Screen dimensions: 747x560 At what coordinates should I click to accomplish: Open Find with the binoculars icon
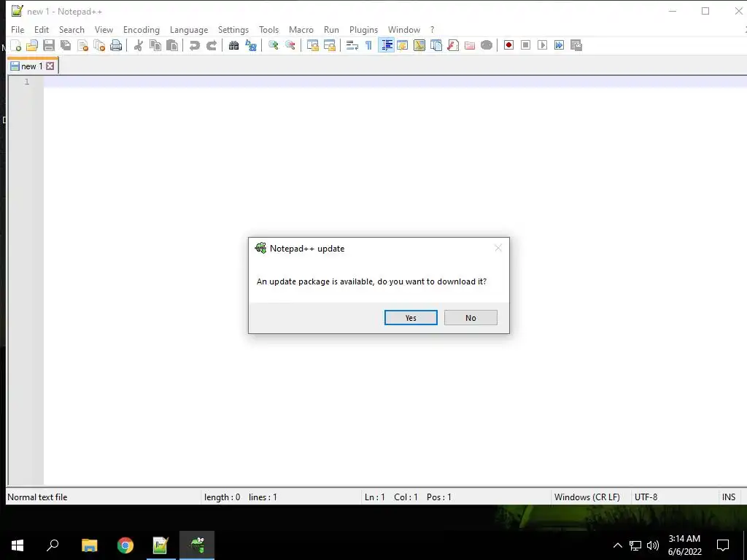233,45
